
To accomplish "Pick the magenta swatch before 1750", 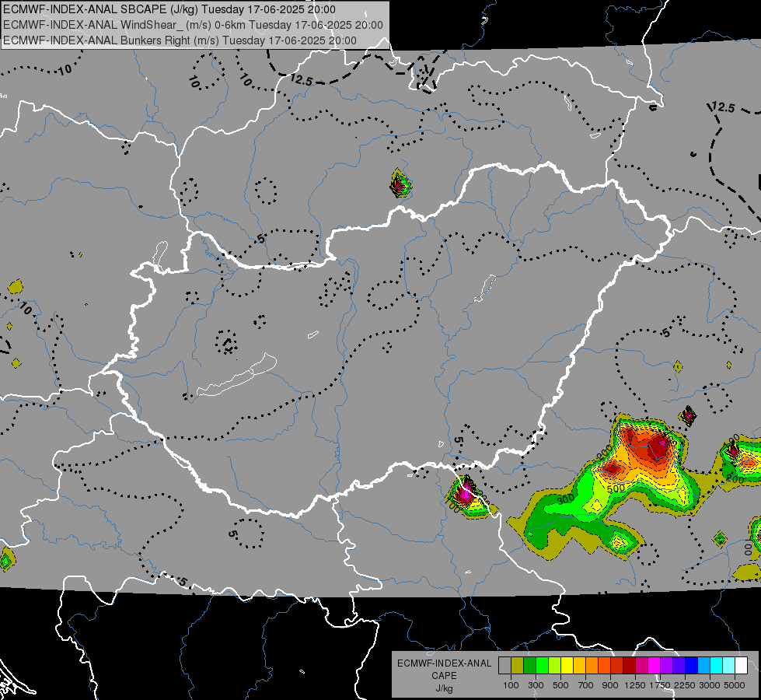I will click(655, 666).
